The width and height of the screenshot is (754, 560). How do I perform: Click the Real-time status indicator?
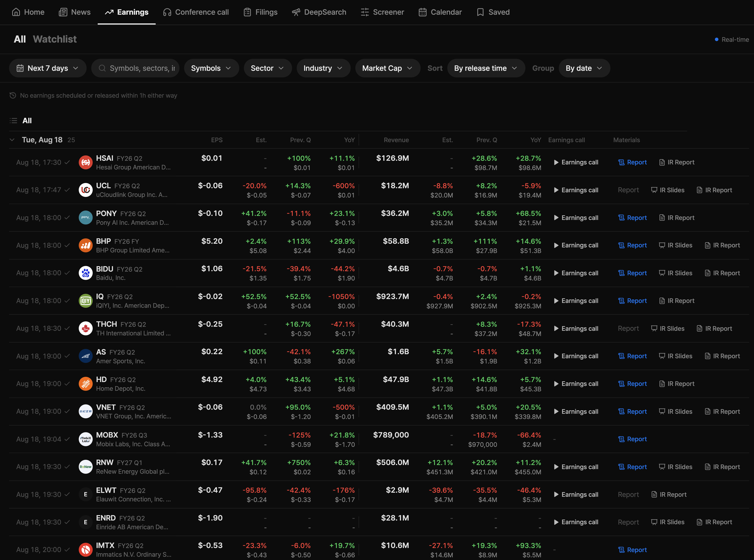(x=732, y=40)
